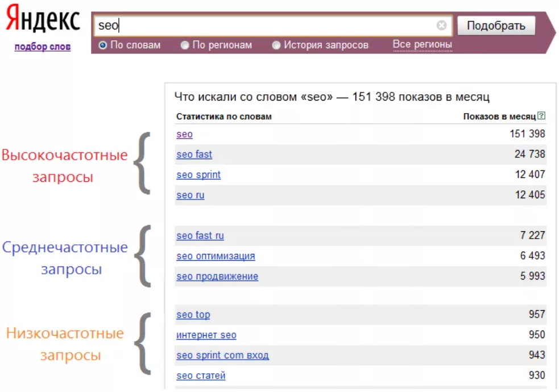Viewport: 559px width, 392px height.
Task: Click the 12 405 impressions value
Action: [x=530, y=195]
